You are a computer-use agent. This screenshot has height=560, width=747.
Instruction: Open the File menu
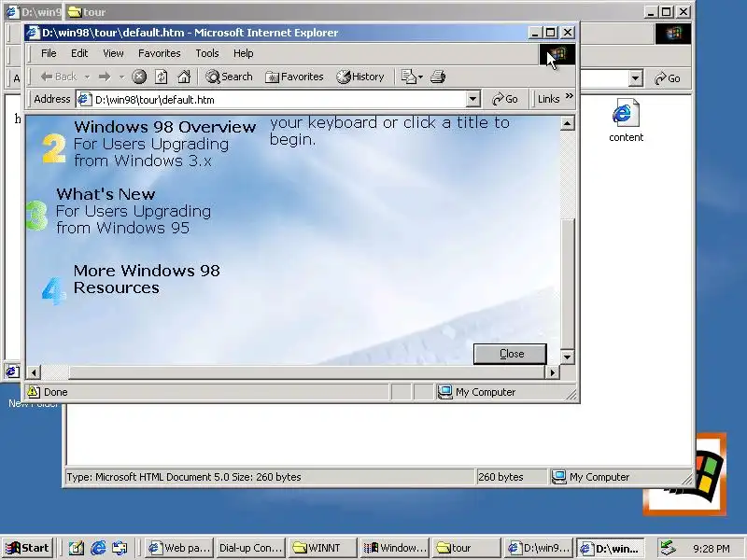(49, 53)
